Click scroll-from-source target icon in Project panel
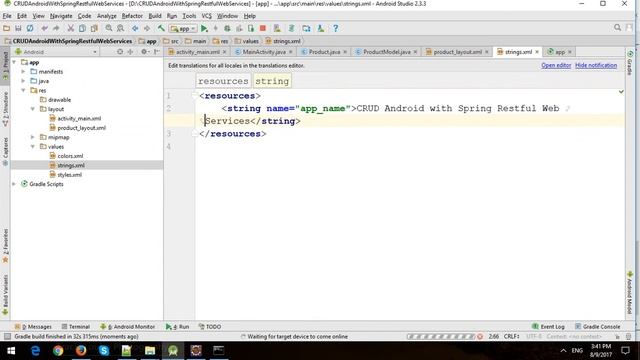This screenshot has height=360, width=640. tap(120, 52)
